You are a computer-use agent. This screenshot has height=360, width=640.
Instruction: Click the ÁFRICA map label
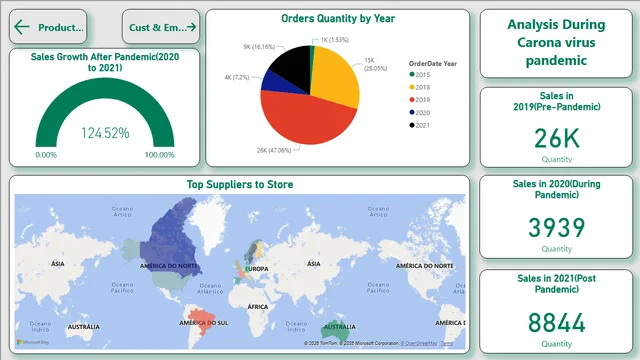click(258, 307)
